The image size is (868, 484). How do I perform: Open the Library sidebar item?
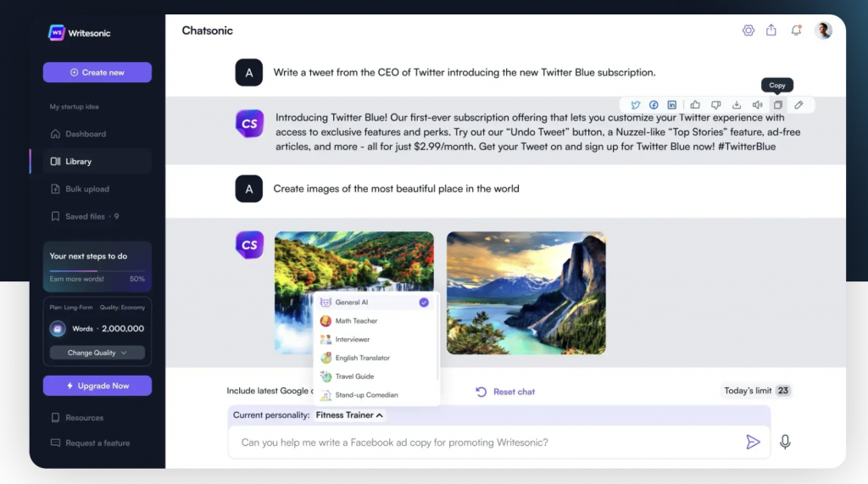91,162
